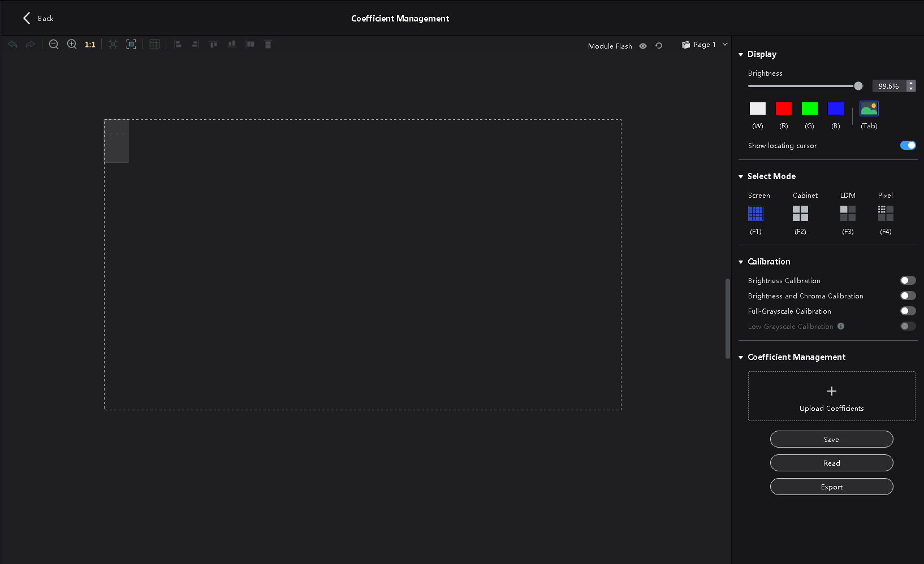The height and width of the screenshot is (564, 924).
Task: Collapse the Display section
Action: [x=741, y=54]
